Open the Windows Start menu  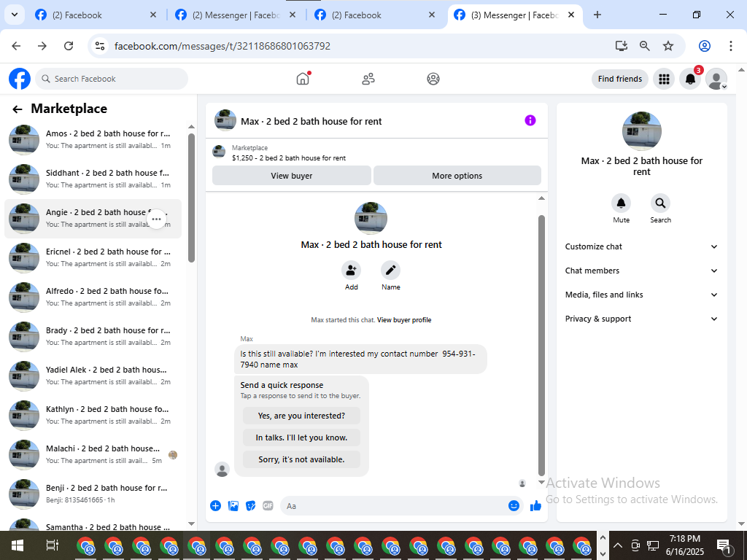coord(18,545)
